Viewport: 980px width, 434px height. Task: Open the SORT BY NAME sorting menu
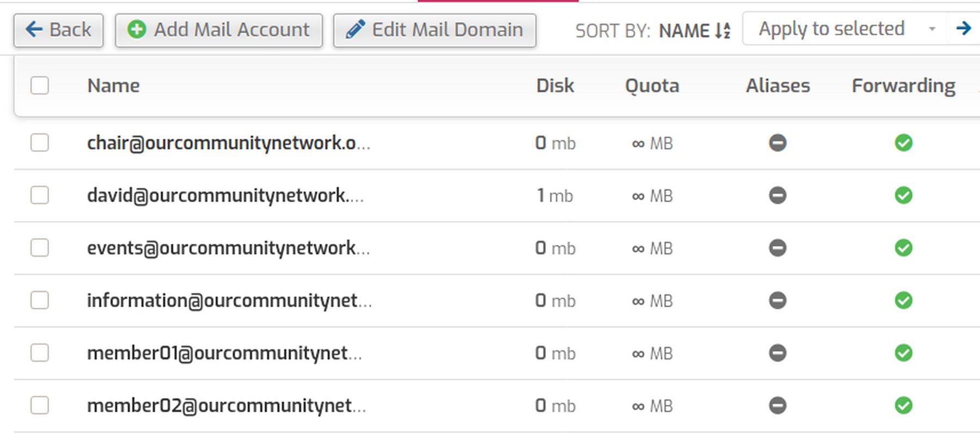[684, 30]
